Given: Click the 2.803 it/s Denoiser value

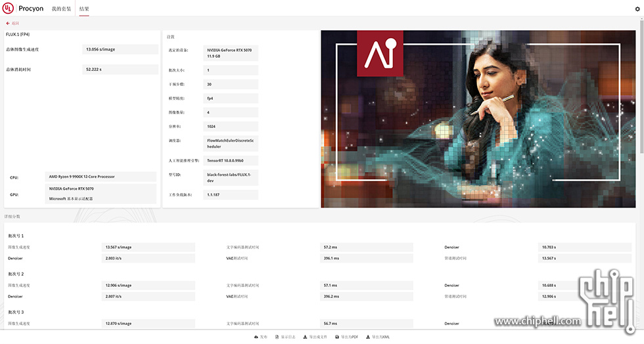Looking at the screenshot, I should click(149, 258).
